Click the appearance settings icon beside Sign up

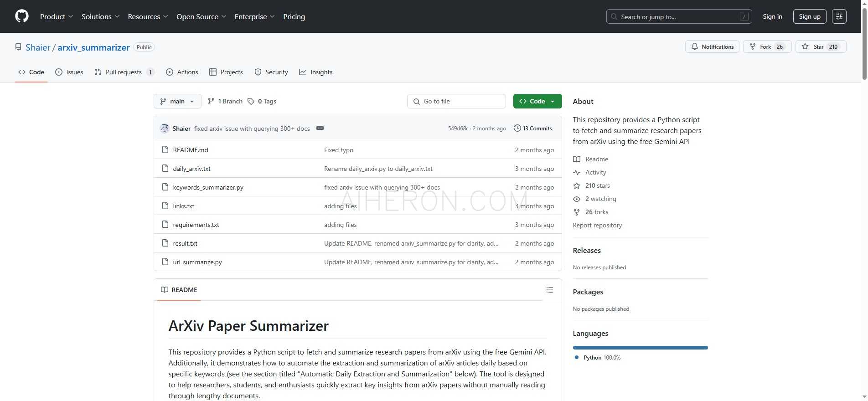[x=839, y=16]
